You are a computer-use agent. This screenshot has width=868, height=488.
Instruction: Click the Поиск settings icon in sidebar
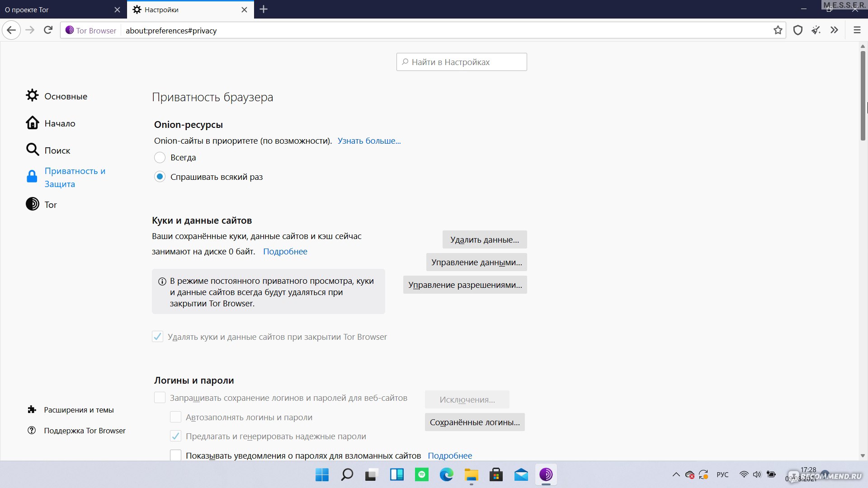pos(33,150)
